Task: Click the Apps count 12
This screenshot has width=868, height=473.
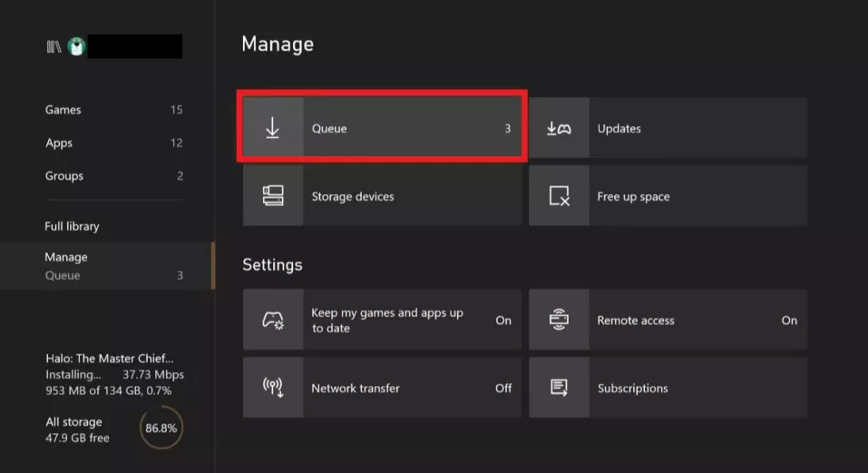Action: click(177, 143)
